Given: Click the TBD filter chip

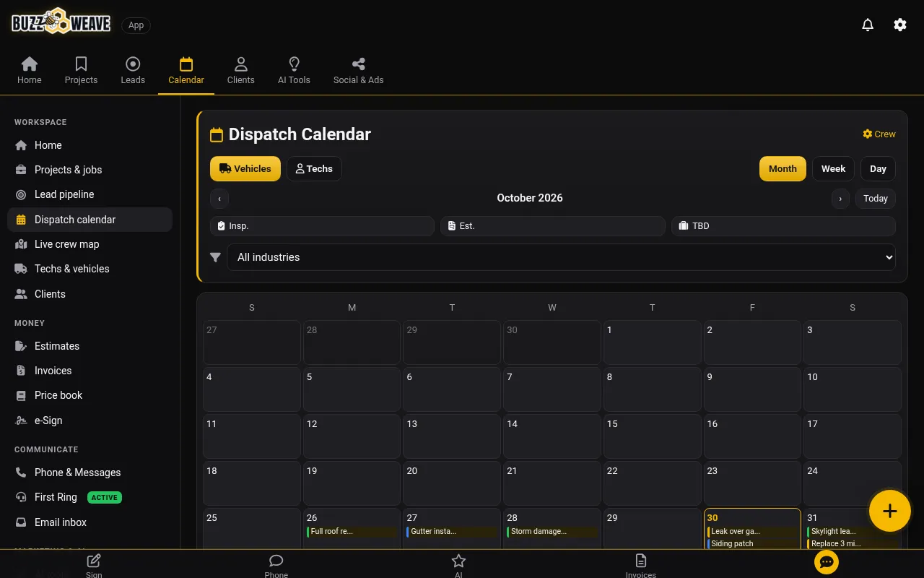Looking at the screenshot, I should click(x=783, y=226).
